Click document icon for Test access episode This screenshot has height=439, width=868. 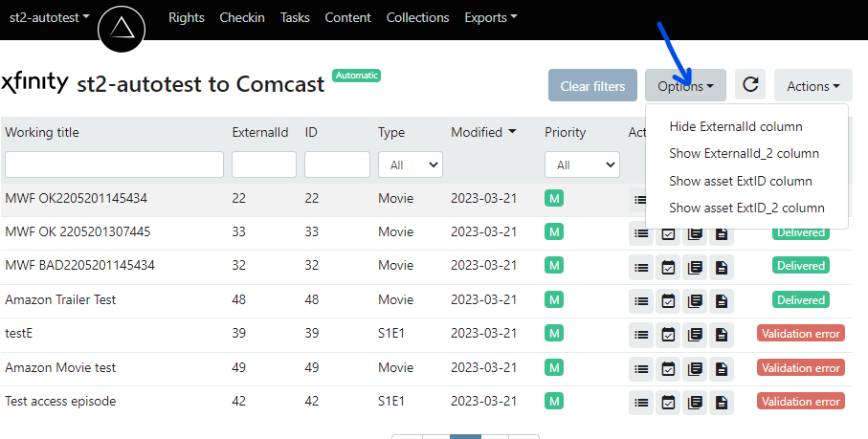pyautogui.click(x=722, y=402)
